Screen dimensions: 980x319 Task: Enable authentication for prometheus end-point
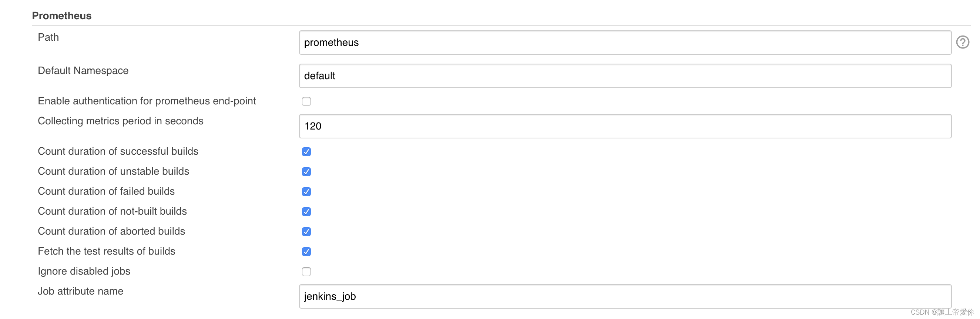tap(306, 101)
